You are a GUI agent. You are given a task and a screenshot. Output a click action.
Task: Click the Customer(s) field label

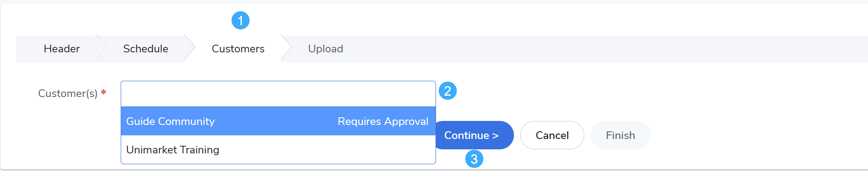coord(68,93)
